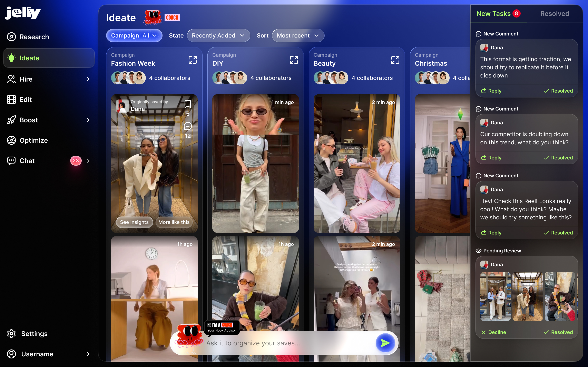Screen dimensions: 588x367
Task: Click the Coach mascot next to Ideate
Action: 153,18
